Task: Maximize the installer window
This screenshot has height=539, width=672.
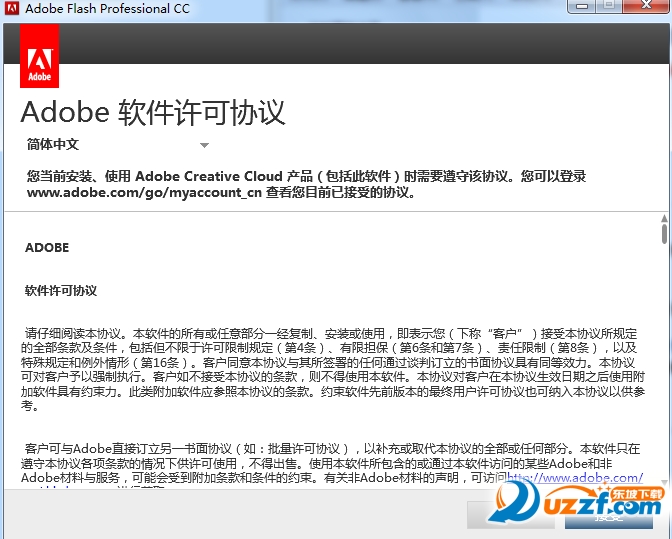Action: (609, 6)
